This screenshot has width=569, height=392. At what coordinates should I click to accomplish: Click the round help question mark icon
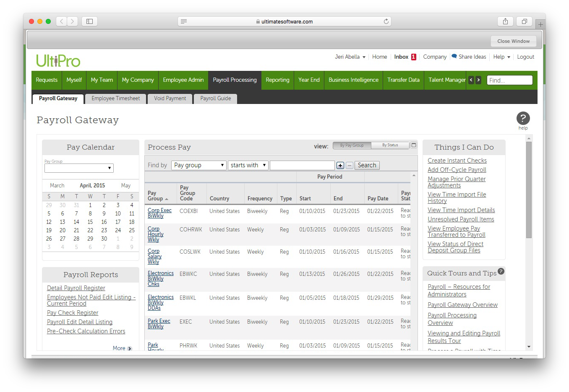click(x=523, y=118)
